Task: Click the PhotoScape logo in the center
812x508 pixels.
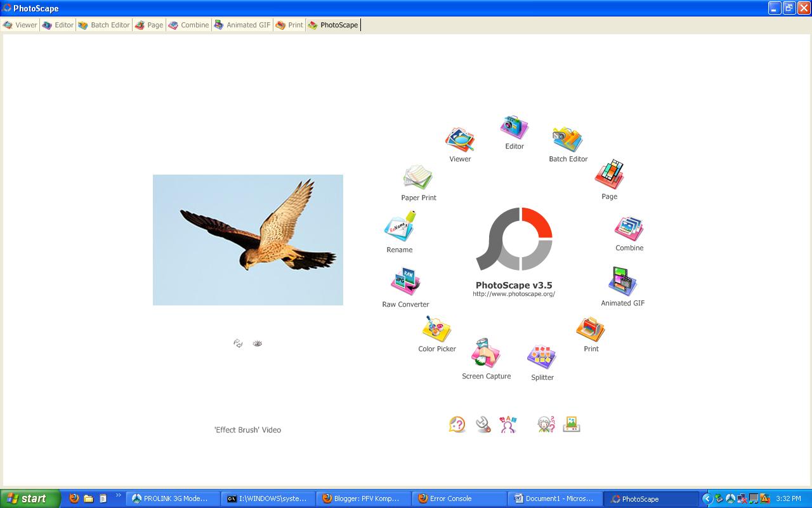Action: pyautogui.click(x=514, y=238)
